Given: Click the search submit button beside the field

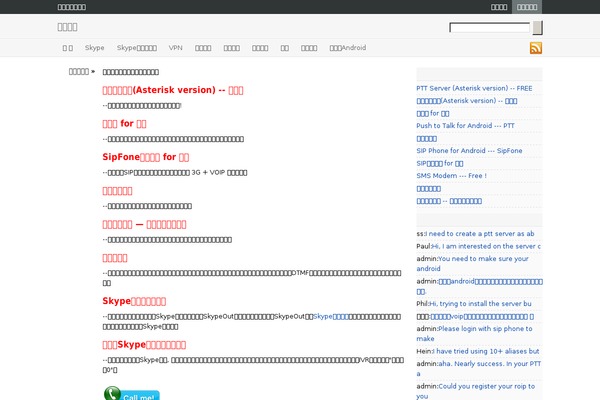Looking at the screenshot, I should tap(538, 28).
